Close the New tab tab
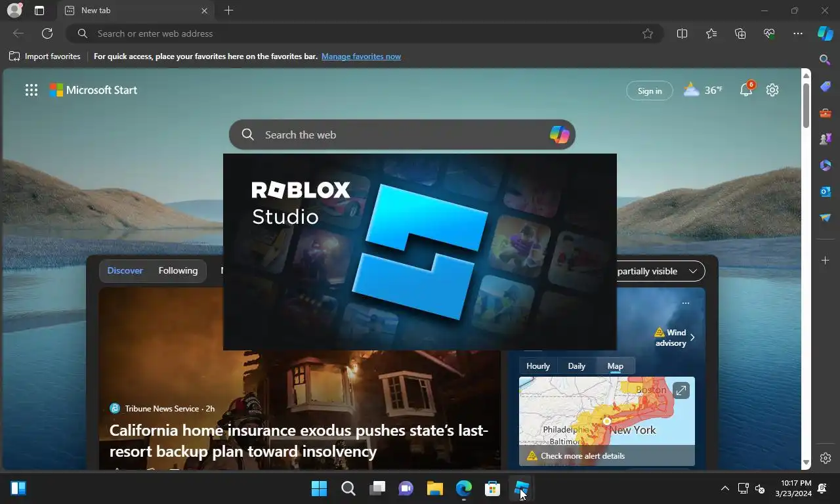Screen dimensions: 840x504 pos(204,10)
